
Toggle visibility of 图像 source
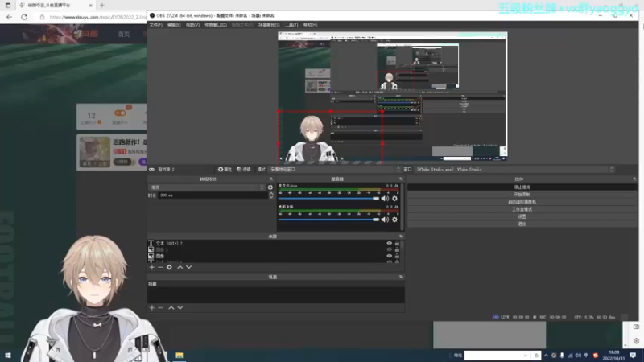coord(390,256)
